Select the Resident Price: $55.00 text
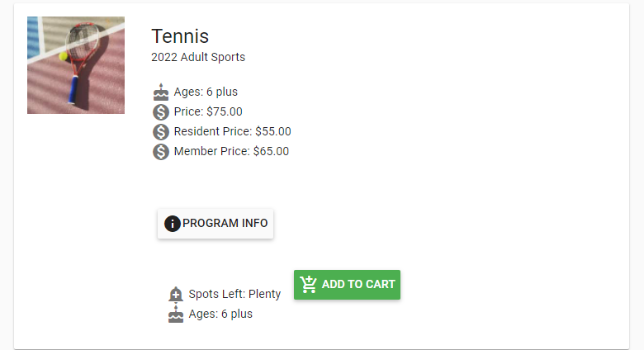The width and height of the screenshot is (644, 350). 232,131
